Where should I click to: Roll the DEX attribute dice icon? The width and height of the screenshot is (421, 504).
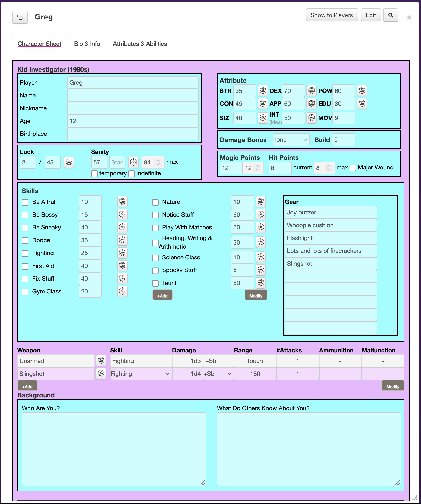point(311,91)
